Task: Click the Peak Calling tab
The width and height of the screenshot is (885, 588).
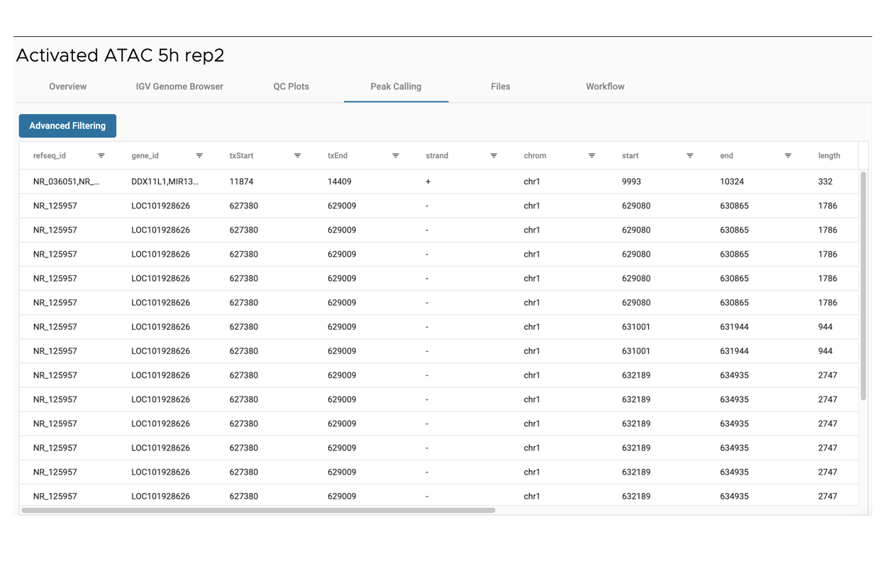Action: 396,87
